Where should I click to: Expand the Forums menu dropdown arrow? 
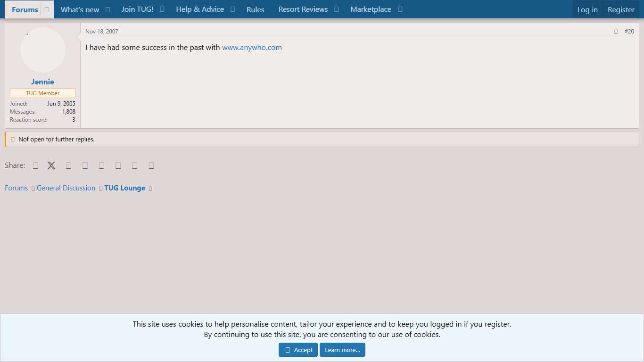(47, 9)
